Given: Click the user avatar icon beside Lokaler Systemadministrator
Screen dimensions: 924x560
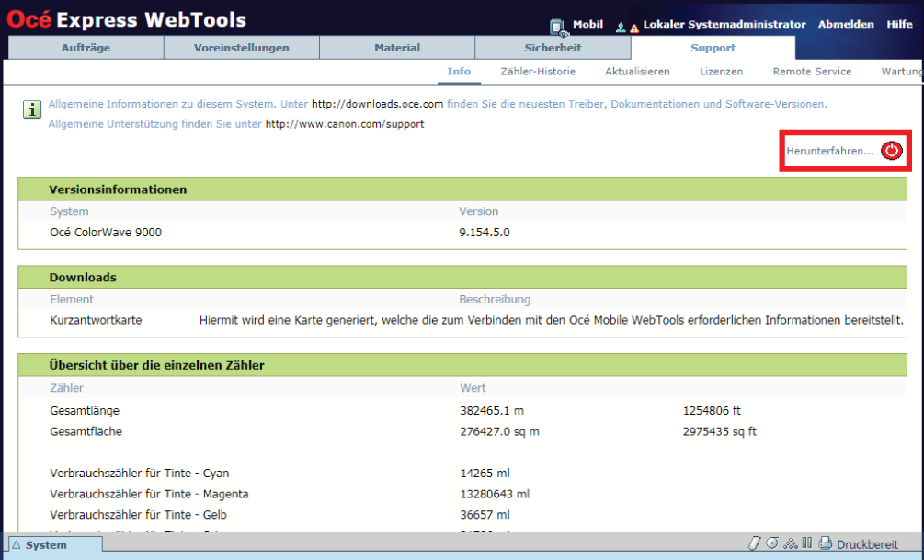Looking at the screenshot, I should (x=621, y=27).
